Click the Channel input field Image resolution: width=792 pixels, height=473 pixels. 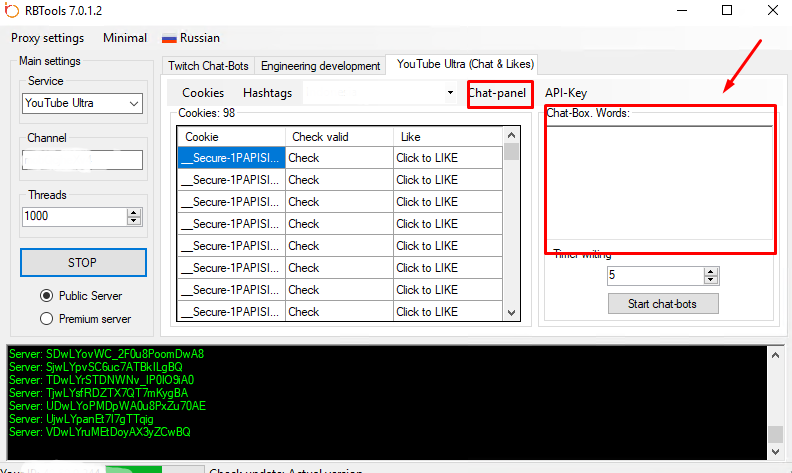pos(82,160)
